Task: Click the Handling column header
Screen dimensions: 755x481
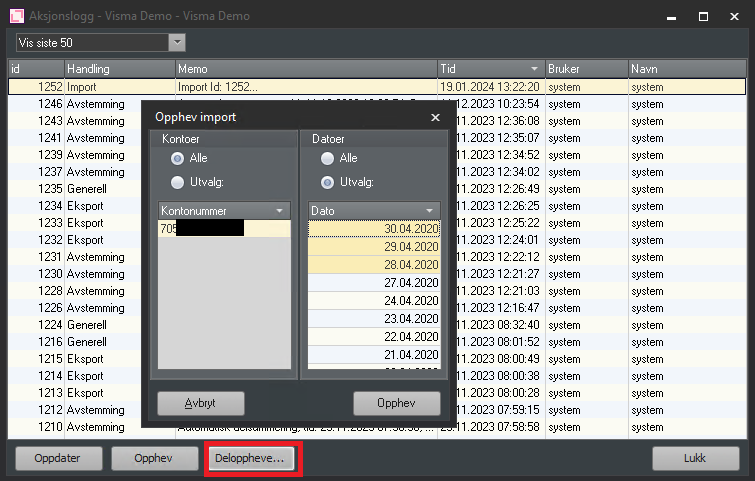Action: click(118, 69)
